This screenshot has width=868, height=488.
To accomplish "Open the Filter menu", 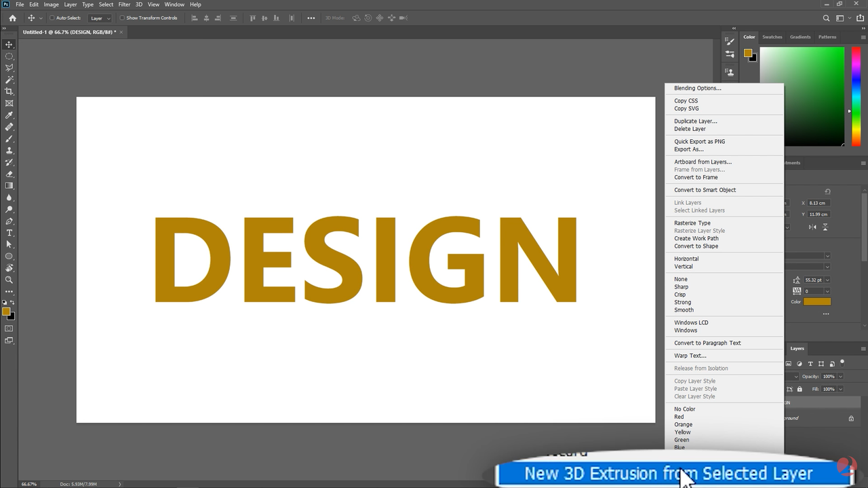I will (124, 4).
